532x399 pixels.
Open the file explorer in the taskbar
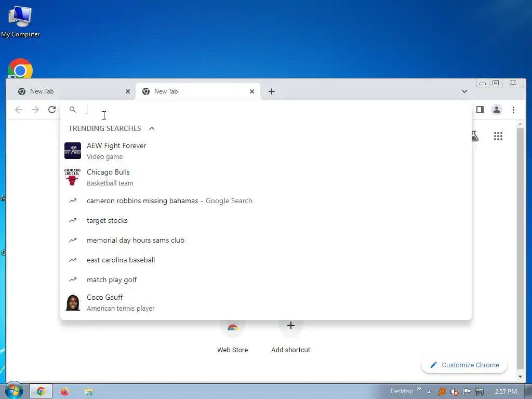[x=88, y=392]
